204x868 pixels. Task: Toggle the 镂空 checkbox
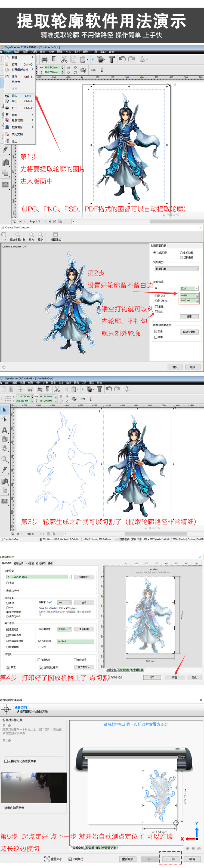click(x=156, y=312)
